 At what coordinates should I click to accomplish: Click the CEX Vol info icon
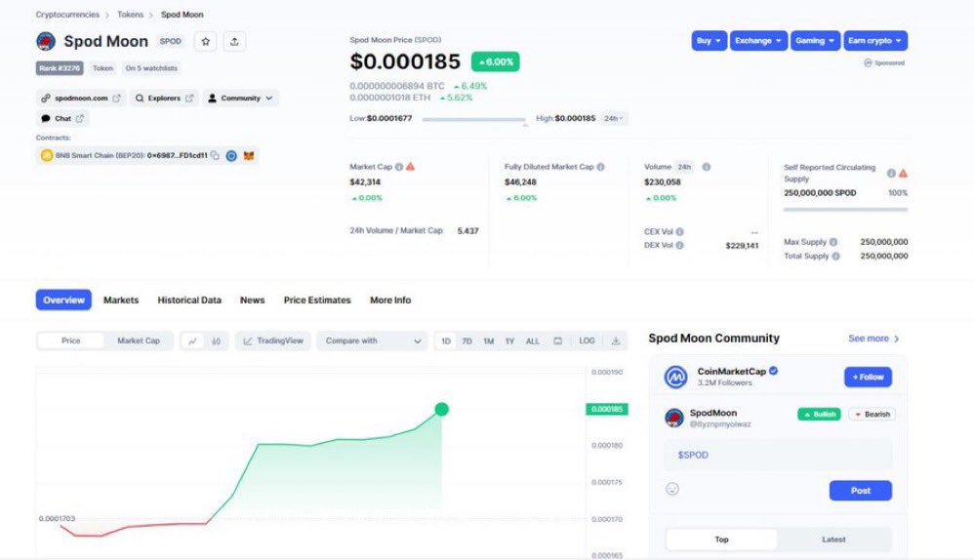[679, 231]
